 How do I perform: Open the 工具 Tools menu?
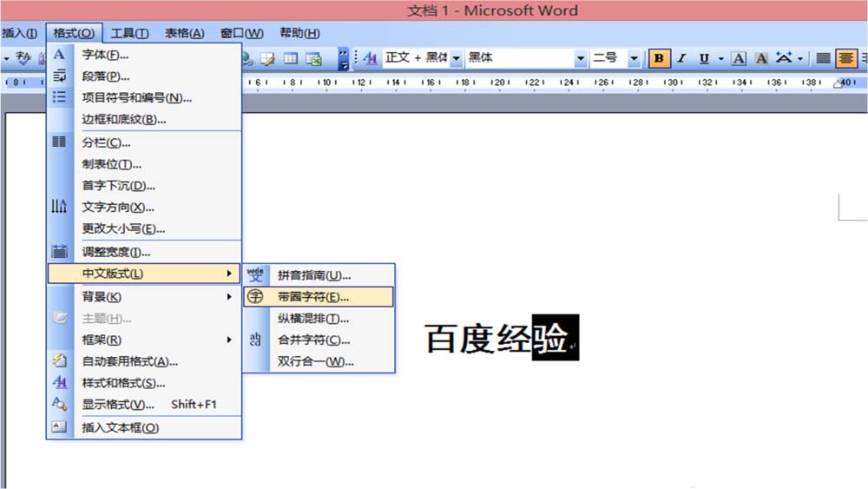click(129, 33)
